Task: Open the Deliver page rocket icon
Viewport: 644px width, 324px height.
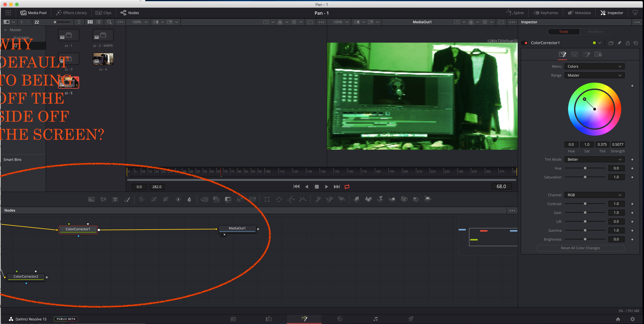Action: [x=411, y=319]
